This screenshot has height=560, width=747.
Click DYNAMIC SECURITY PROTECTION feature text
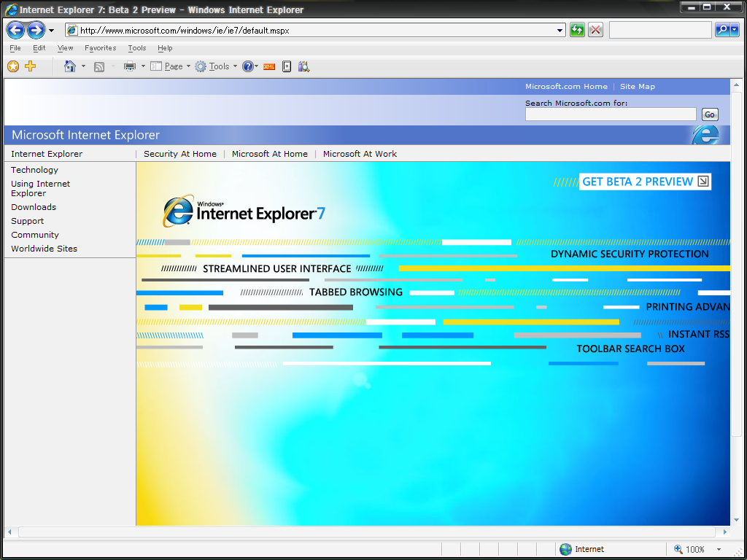point(630,254)
